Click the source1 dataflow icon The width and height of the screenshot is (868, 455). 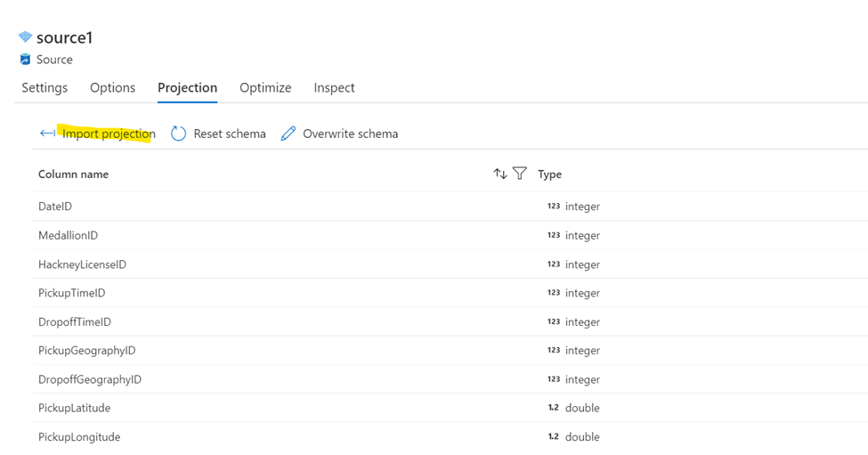(25, 37)
